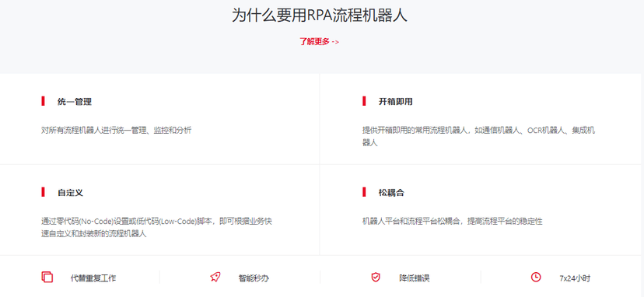Select the 松耦合 heading

point(391,193)
